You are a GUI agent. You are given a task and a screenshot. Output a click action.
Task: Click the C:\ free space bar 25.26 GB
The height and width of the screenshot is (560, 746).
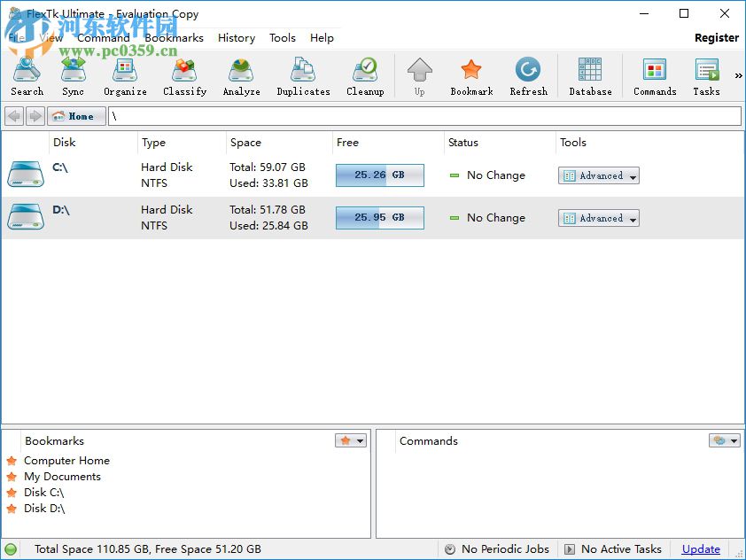pos(380,175)
